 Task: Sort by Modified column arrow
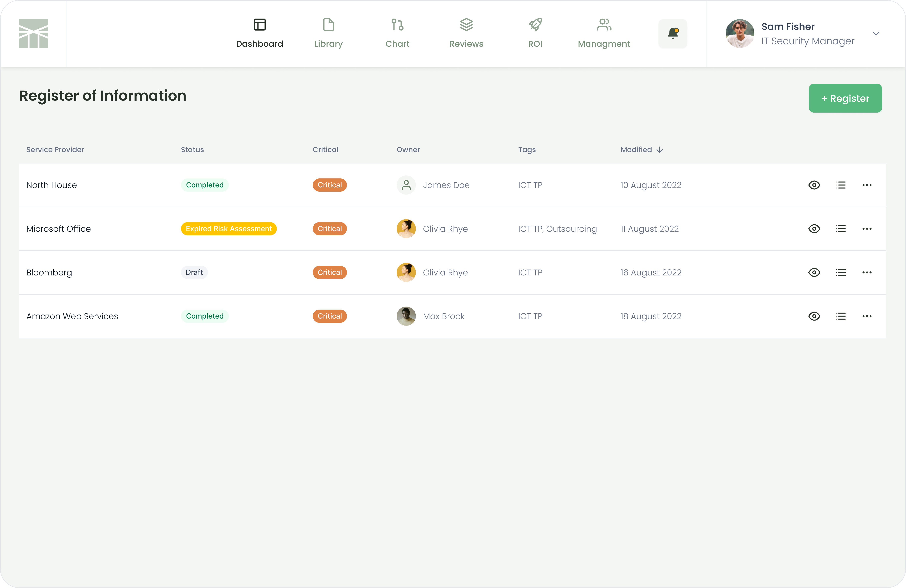(660, 150)
